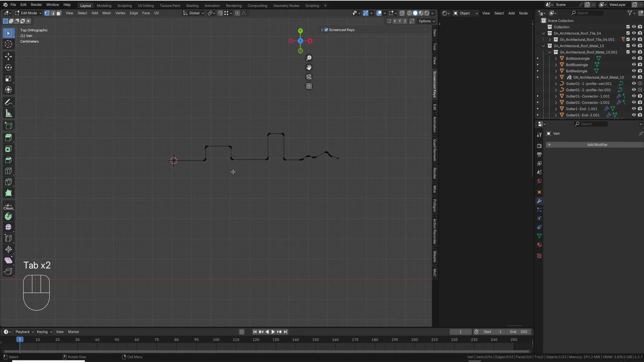
Task: Expand the Screencast Keys panel
Action: tap(322, 30)
